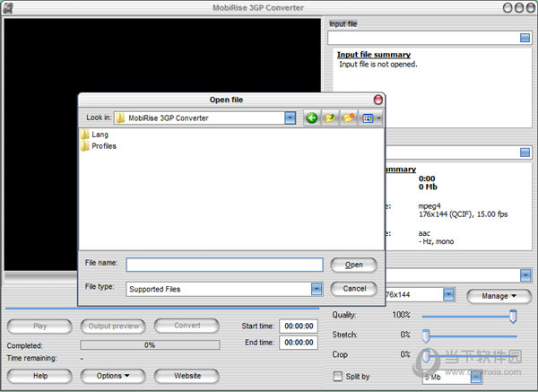Go back using the green arrow icon

click(x=311, y=118)
